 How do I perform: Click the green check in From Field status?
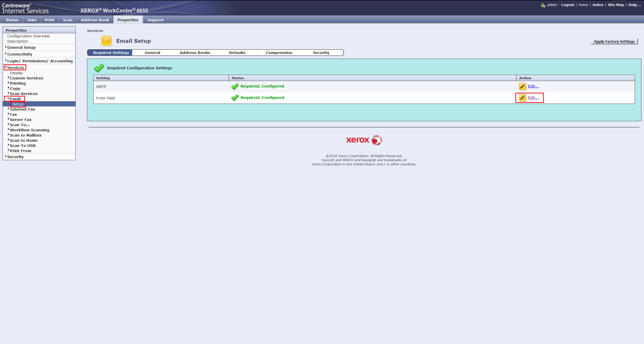(x=235, y=98)
